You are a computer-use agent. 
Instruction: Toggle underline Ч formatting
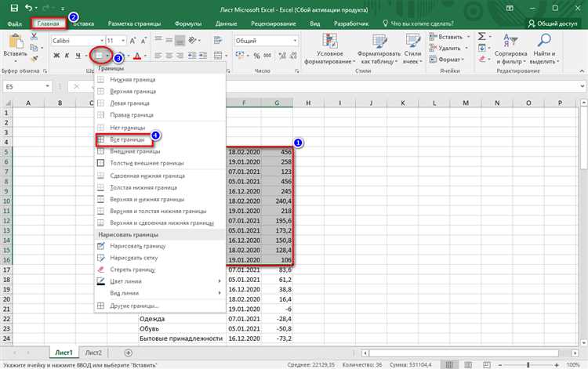(x=78, y=56)
